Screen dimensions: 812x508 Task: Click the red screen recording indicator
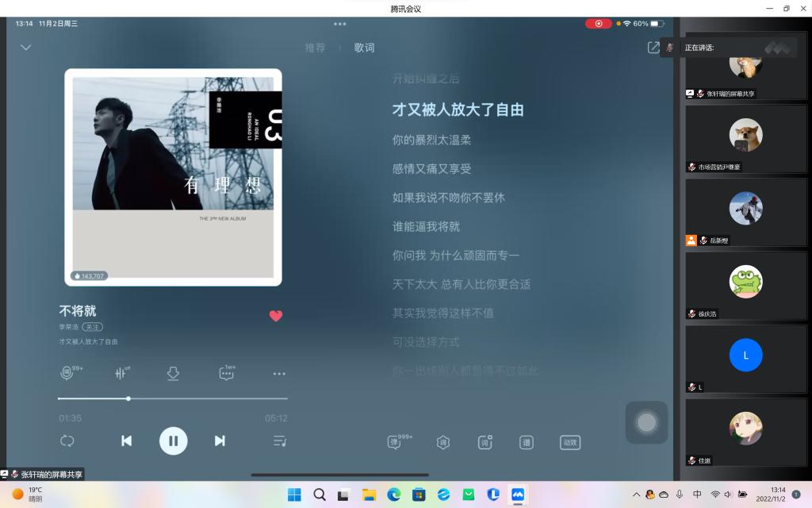[599, 24]
